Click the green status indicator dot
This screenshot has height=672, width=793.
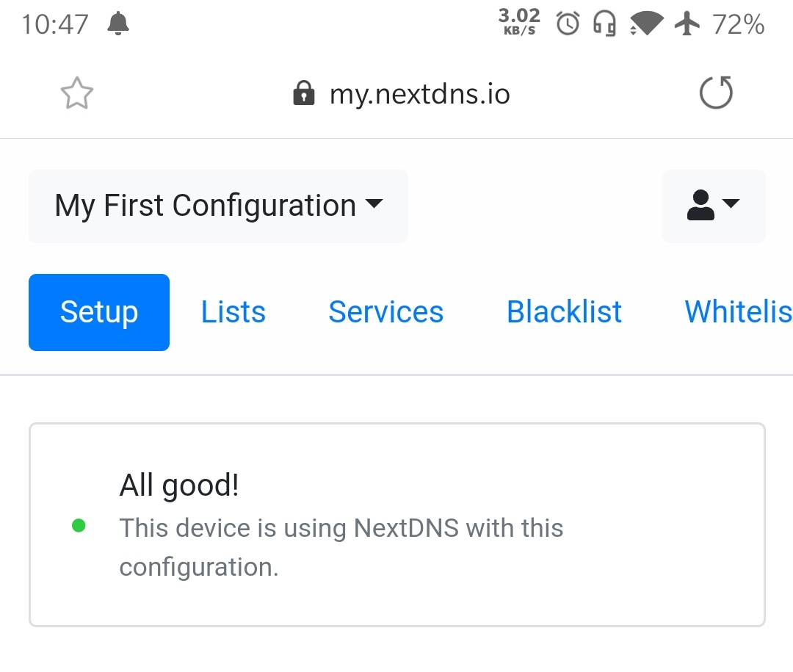79,526
